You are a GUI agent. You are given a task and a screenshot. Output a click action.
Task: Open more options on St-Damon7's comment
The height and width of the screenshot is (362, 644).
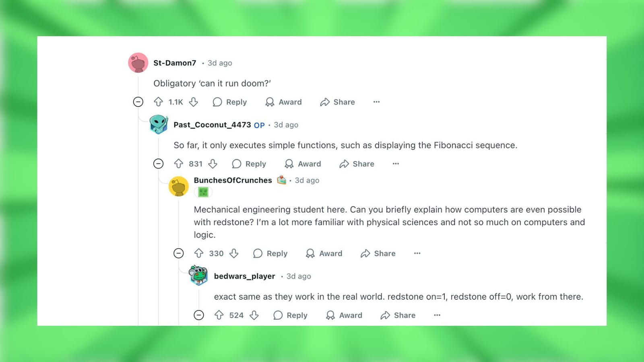(376, 102)
